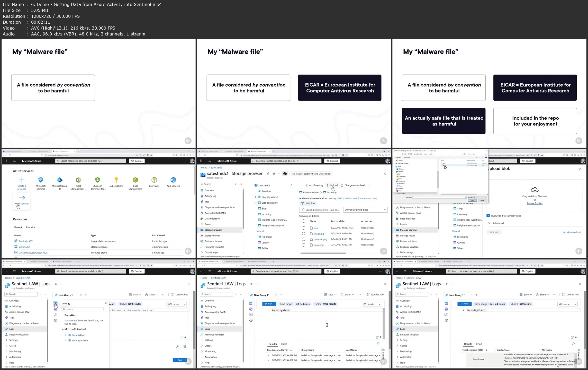Collapse Microsoft Sentinel group in Tables panel
This screenshot has width=588, height=370.
(63, 329)
